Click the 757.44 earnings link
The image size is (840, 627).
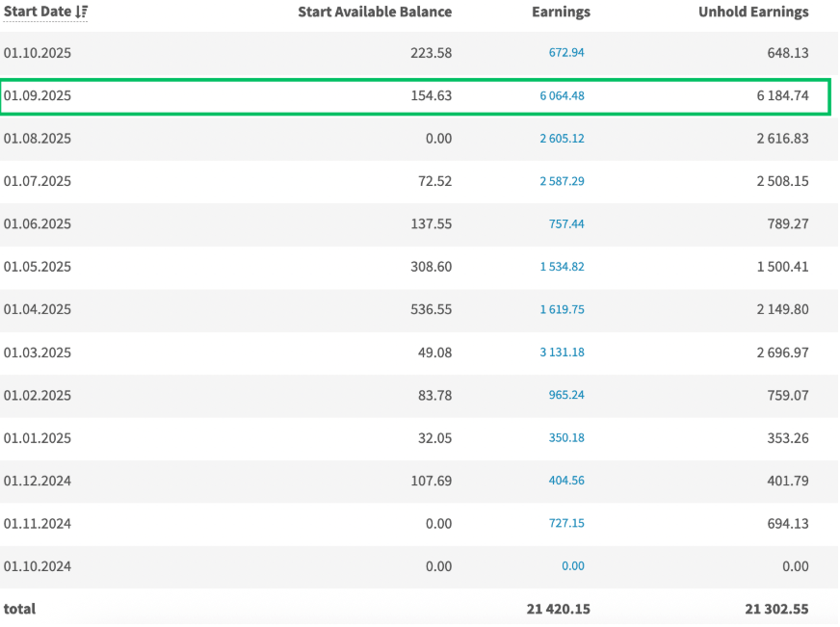click(x=565, y=224)
